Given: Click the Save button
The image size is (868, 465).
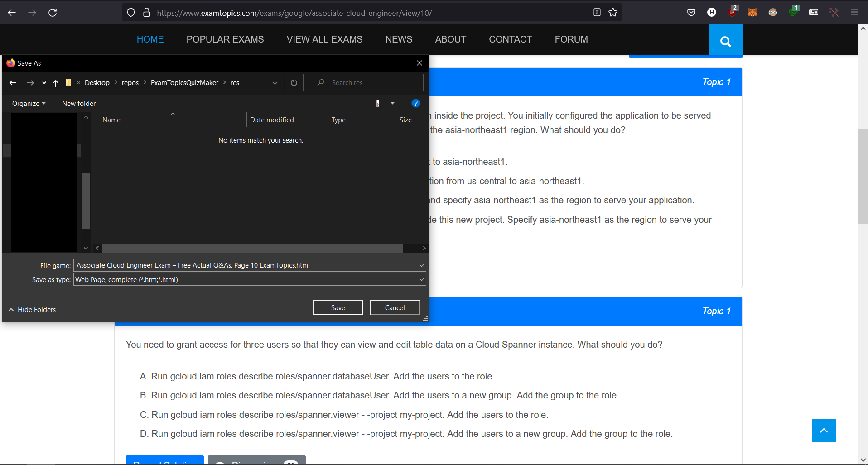Looking at the screenshot, I should tap(338, 308).
